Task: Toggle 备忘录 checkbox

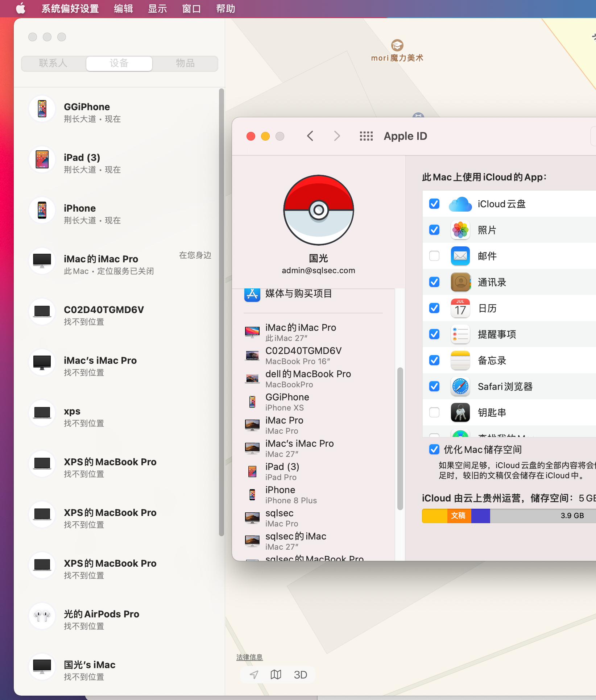Action: coord(434,361)
